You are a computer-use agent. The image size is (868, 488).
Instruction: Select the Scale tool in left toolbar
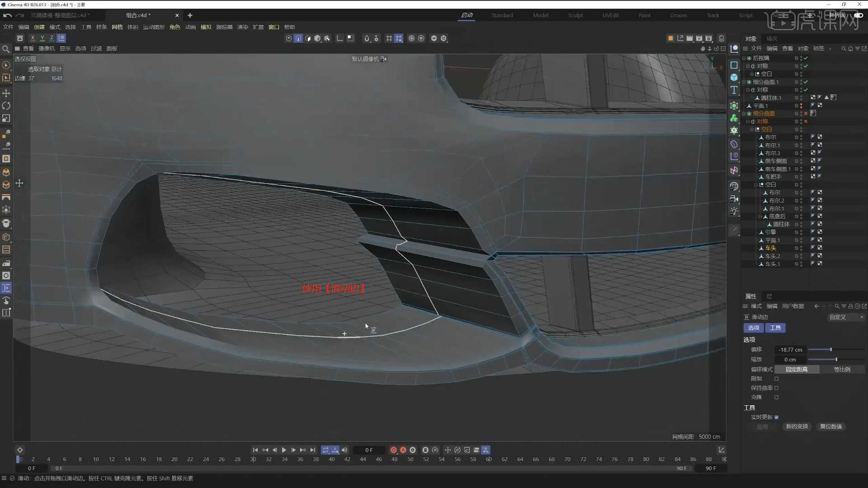(6, 118)
